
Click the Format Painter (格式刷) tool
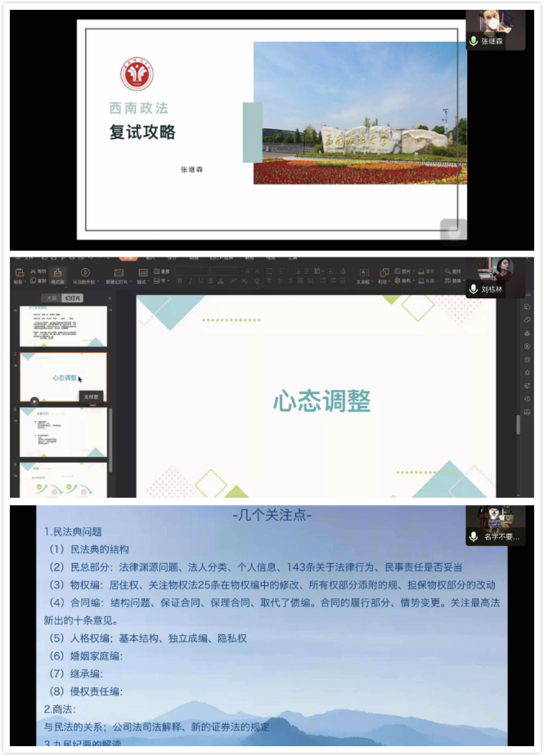click(x=57, y=275)
